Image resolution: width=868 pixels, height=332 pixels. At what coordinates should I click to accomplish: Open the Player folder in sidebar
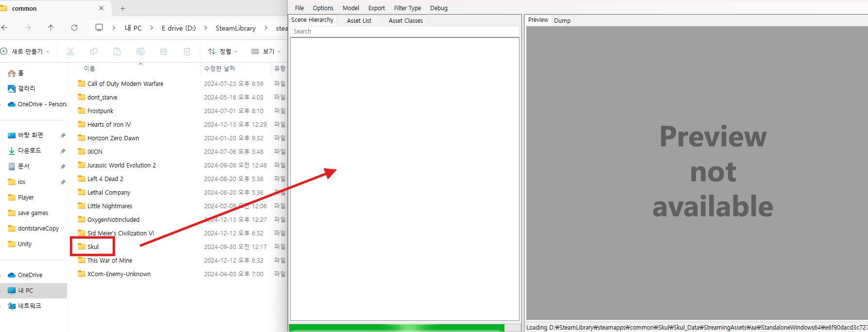[21, 198]
